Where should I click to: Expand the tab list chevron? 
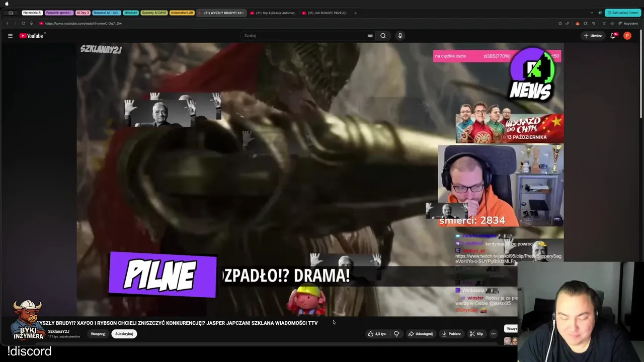(x=592, y=13)
